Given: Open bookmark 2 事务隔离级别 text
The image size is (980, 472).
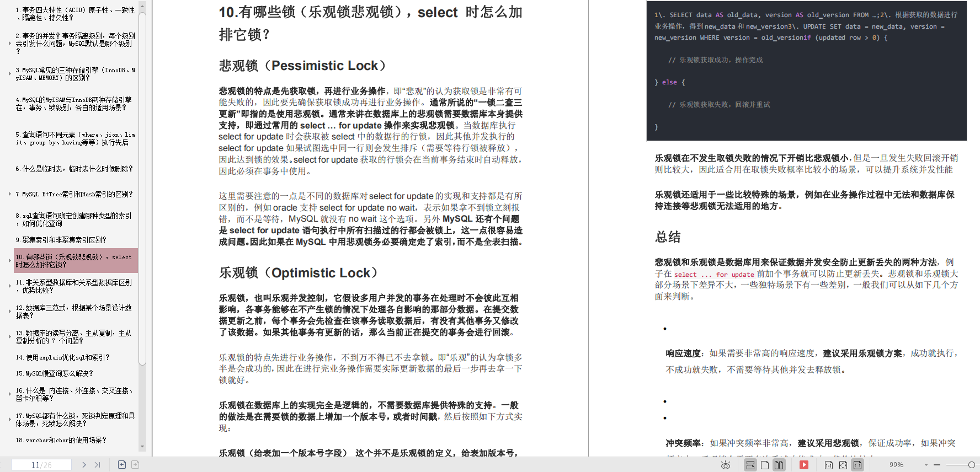Looking at the screenshot, I should 75,43.
